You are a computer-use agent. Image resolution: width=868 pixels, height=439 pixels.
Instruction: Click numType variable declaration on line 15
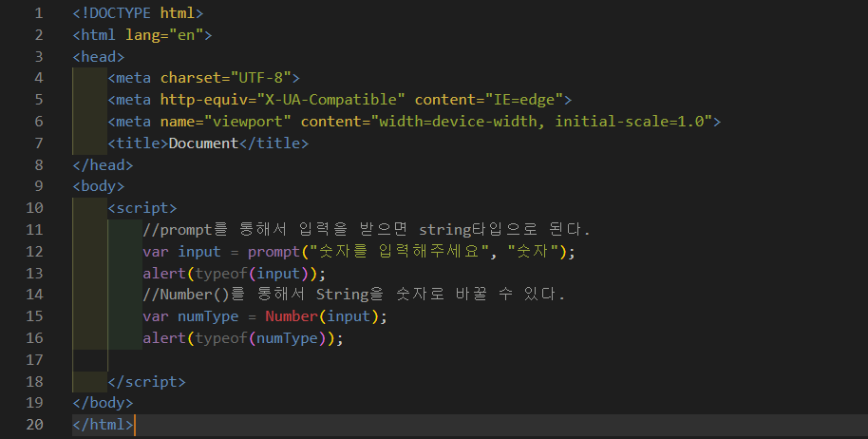coord(208,316)
